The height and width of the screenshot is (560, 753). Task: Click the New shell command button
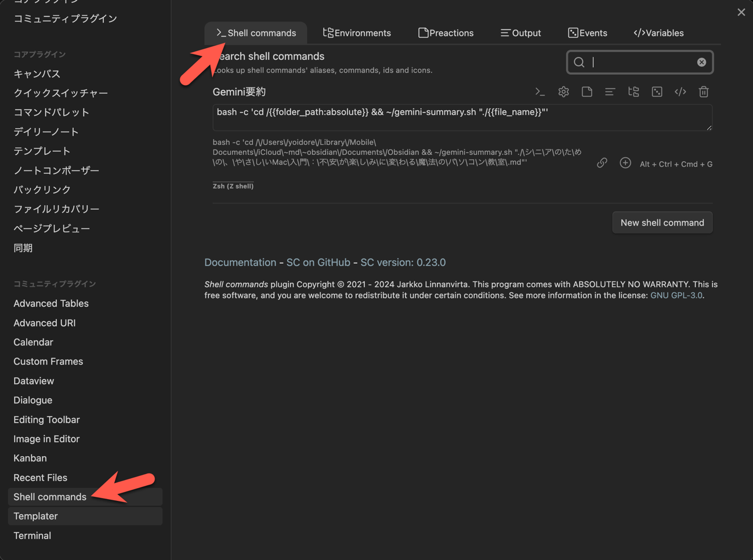click(x=662, y=223)
